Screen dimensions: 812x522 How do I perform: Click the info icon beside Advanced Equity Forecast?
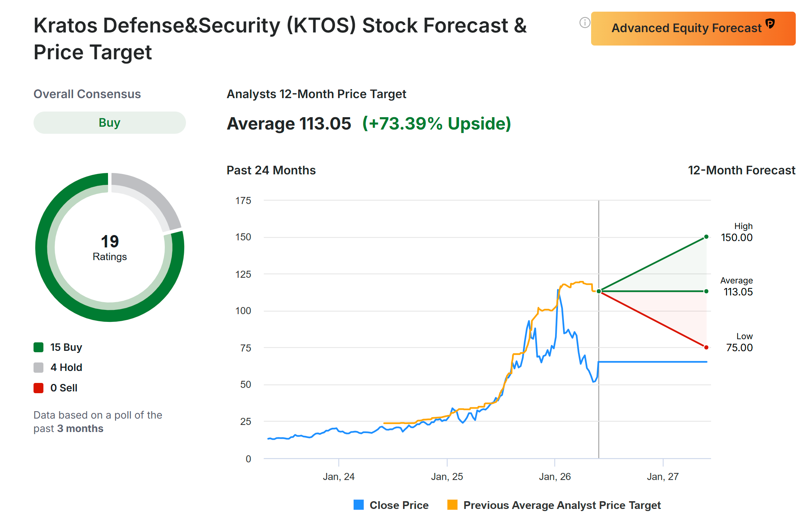[x=584, y=23]
